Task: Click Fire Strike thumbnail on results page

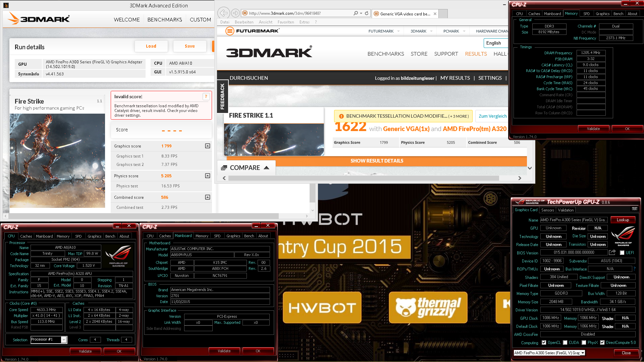Action: point(274,140)
